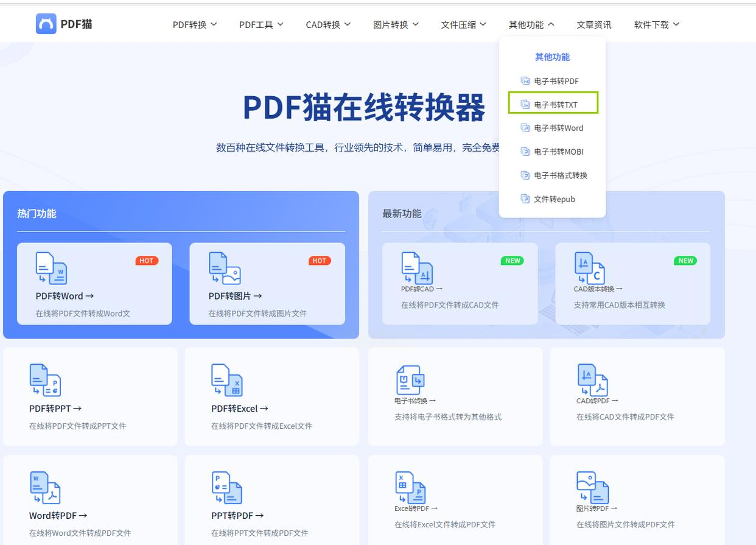Select 电子书转MOBI from the menu
Screen dimensions: 756x545
tap(552, 152)
